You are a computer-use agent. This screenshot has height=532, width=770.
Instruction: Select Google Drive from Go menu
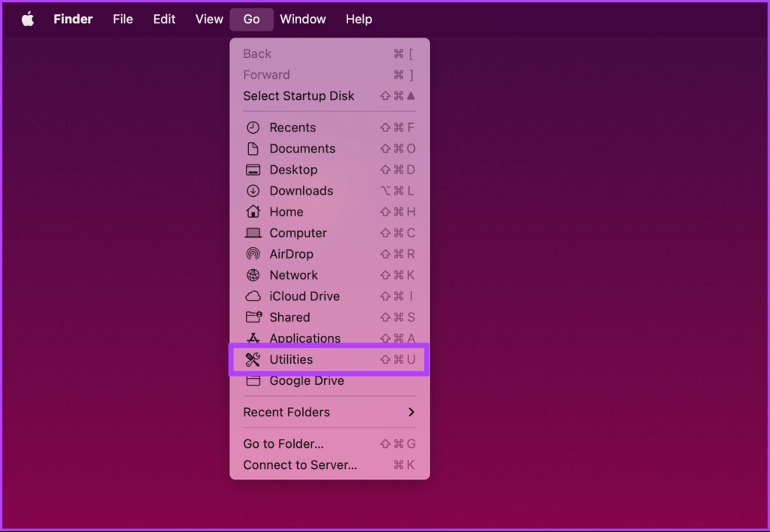tap(329, 381)
